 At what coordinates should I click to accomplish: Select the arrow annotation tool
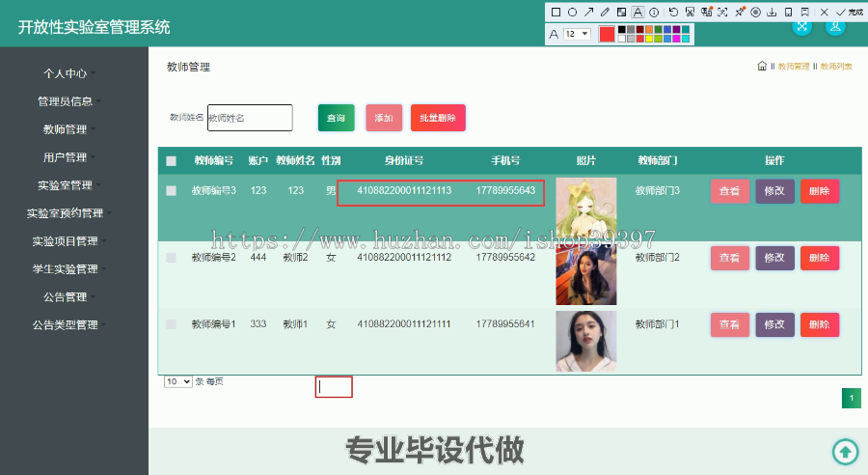(x=589, y=12)
